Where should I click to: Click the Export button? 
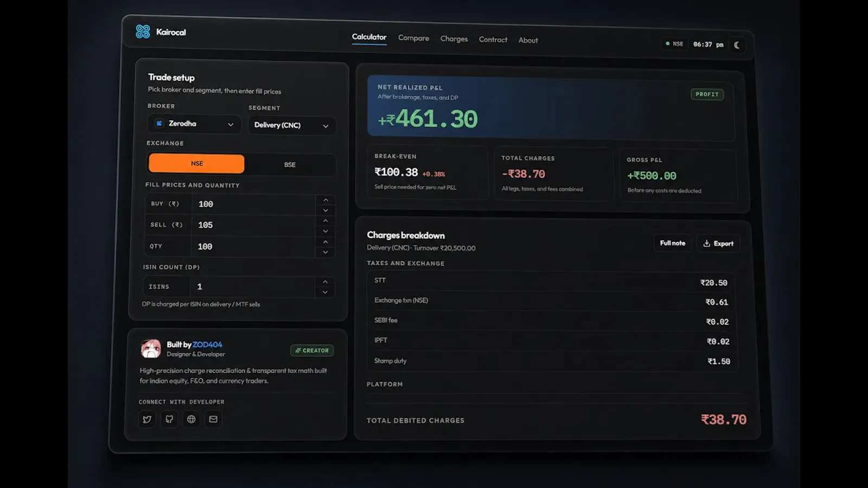(x=718, y=243)
